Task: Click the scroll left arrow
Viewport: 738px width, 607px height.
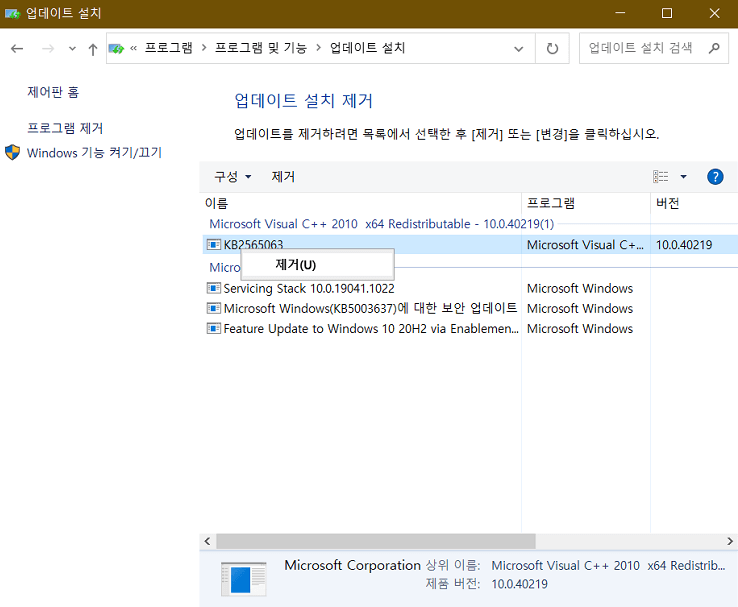Action: coord(207,541)
